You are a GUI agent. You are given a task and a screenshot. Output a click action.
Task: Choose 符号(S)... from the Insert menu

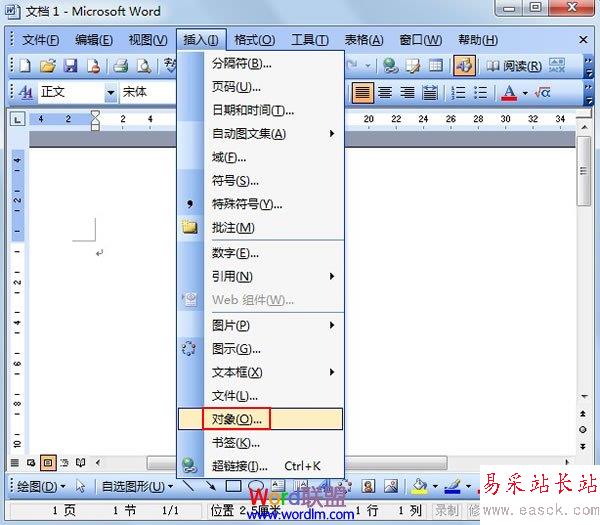point(261,181)
